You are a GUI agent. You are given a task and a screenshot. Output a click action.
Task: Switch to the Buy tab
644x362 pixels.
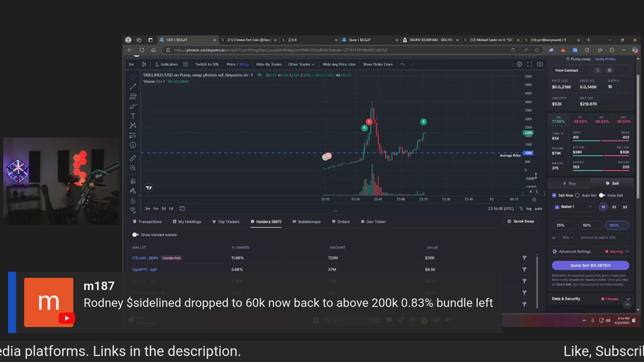(569, 183)
